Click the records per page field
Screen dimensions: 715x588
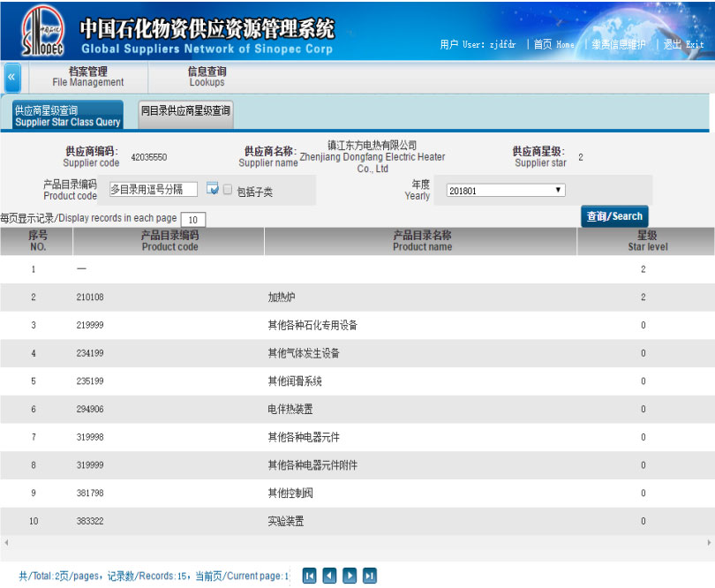click(192, 219)
